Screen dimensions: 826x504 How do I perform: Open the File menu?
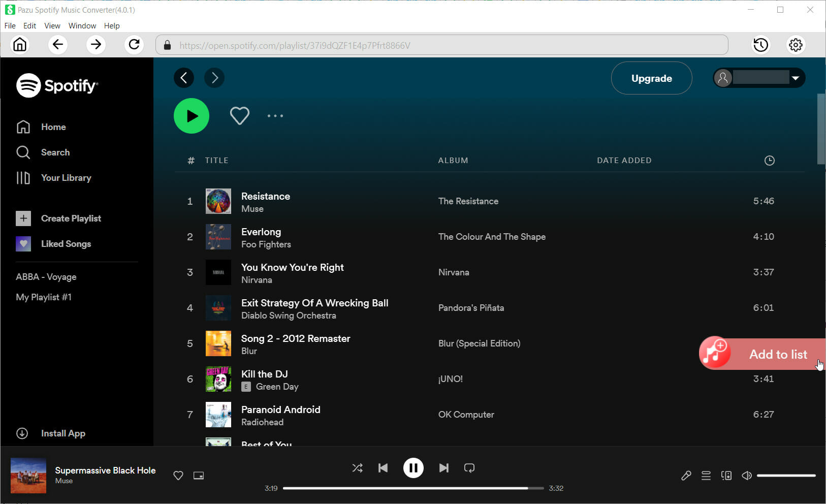point(10,25)
